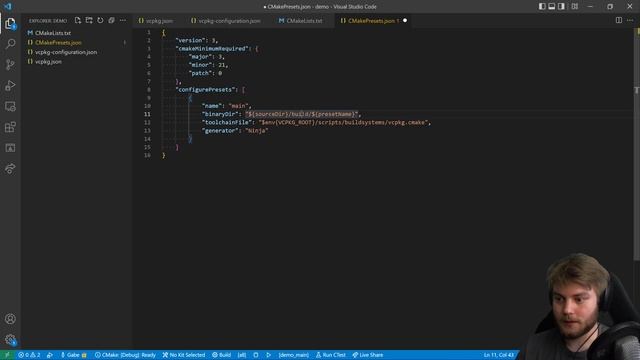Show errors and warnings count in status bar
640x360 pixels.
[29, 355]
